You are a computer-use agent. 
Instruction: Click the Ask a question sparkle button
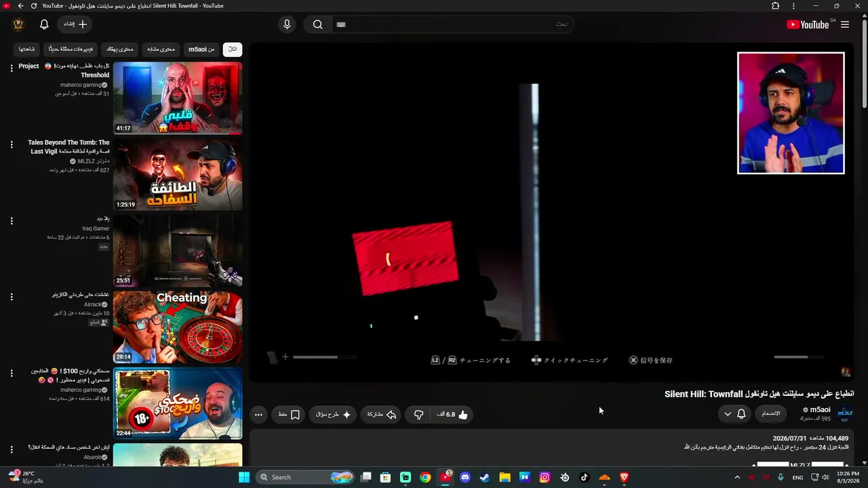334,414
